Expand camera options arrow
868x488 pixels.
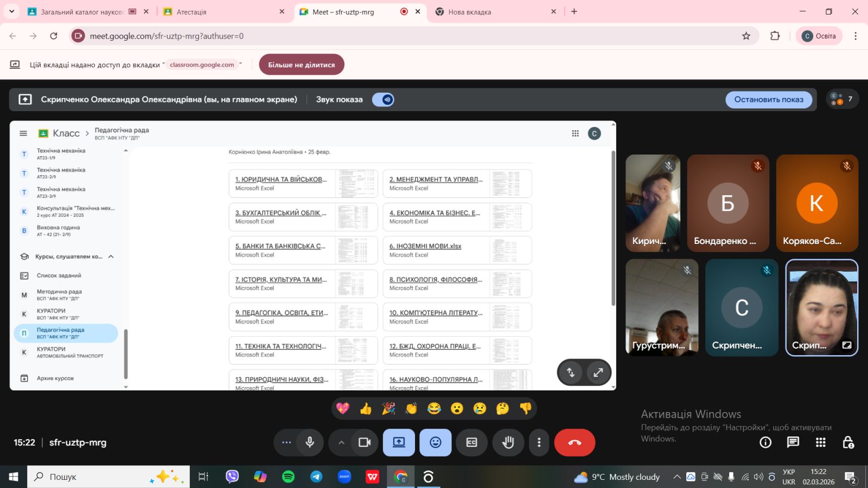(x=341, y=442)
